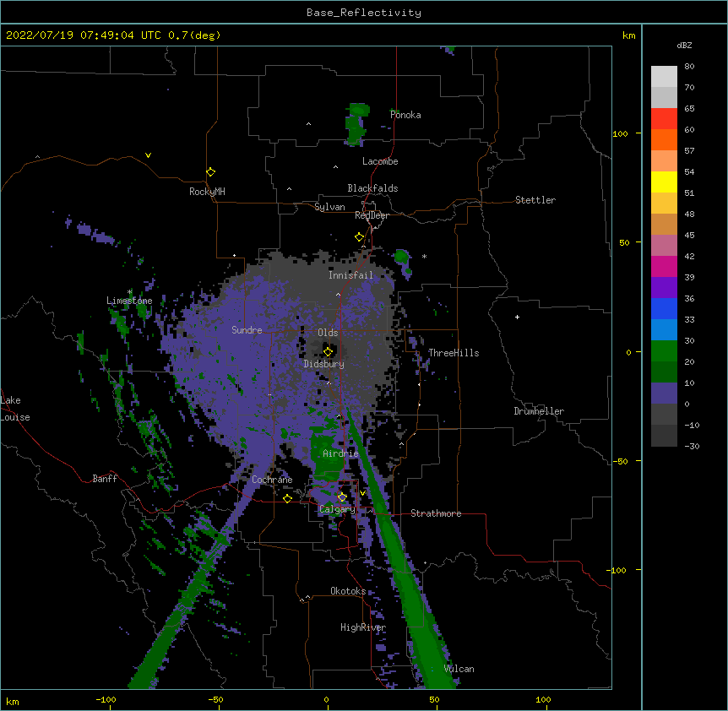The image size is (728, 711).
Task: Select the Okotoks city label
Action: click(348, 591)
